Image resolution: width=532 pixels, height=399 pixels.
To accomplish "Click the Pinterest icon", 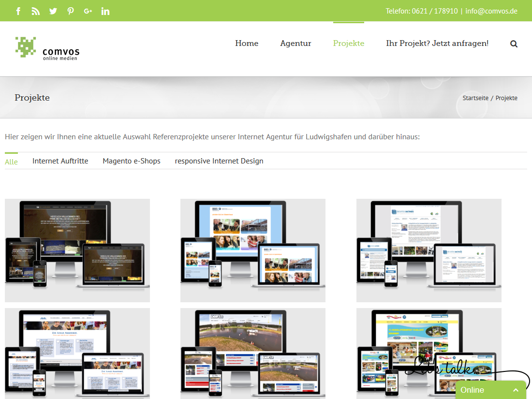I will coord(71,11).
